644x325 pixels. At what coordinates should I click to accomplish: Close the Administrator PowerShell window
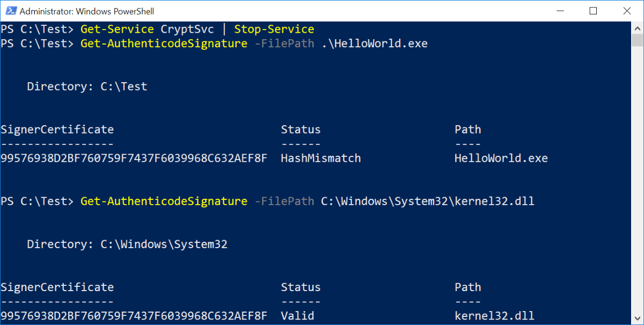pos(626,11)
